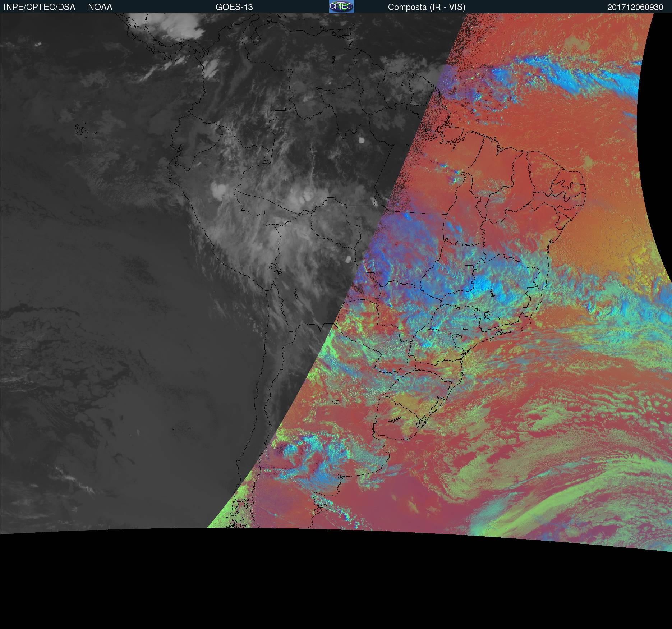Click the small Federal District rectangle in Brazil

tap(469, 267)
